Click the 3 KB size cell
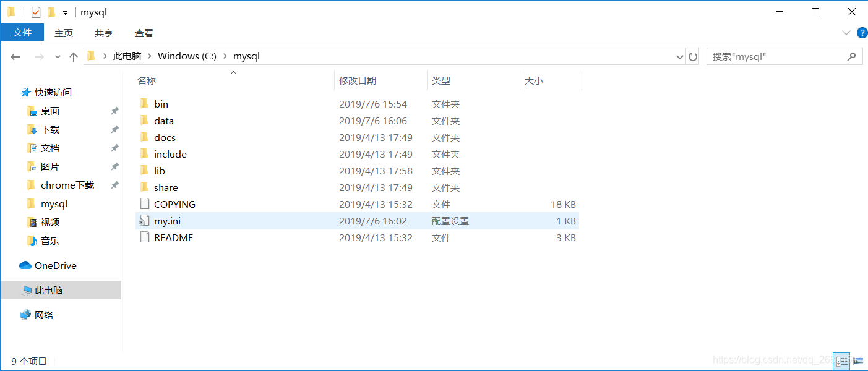868x371 pixels. click(566, 237)
